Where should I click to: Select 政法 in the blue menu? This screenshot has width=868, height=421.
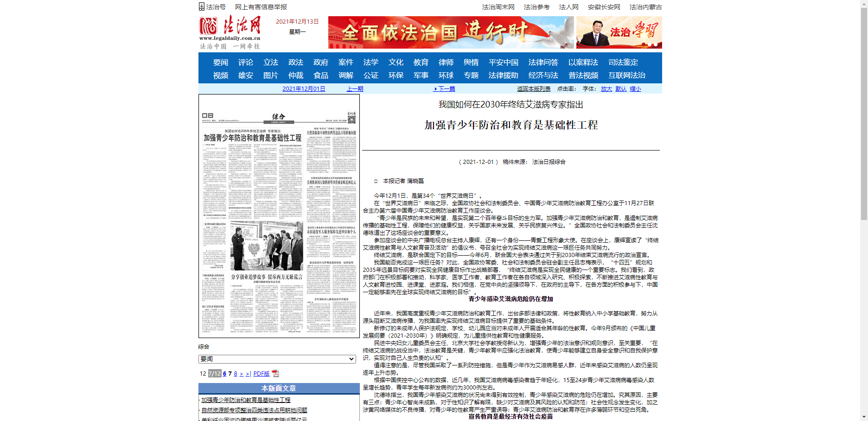click(296, 62)
